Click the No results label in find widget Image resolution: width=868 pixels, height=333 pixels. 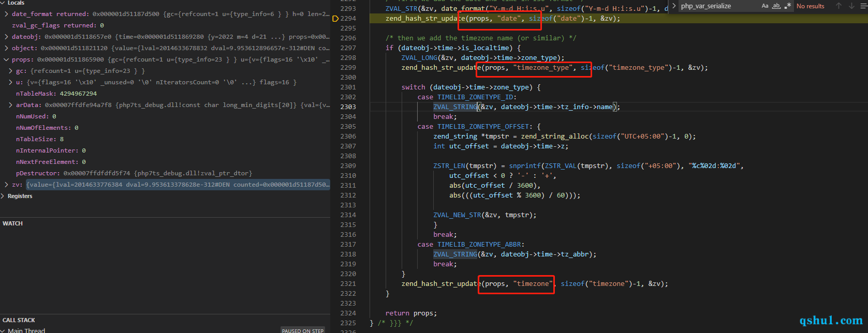(811, 6)
